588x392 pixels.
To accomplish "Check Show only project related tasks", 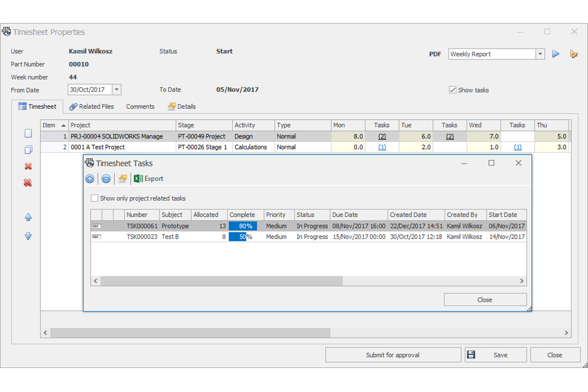I will pos(95,198).
